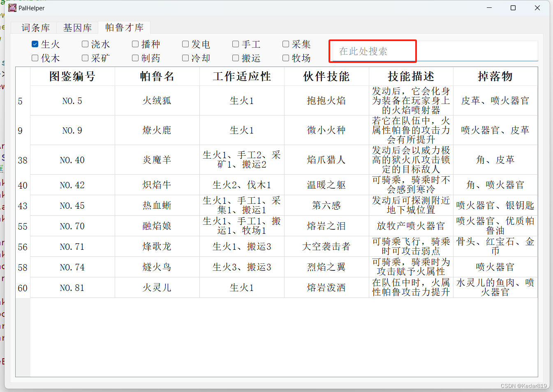The width and height of the screenshot is (553, 392).
Task: Select row header 40
Action: click(x=23, y=185)
